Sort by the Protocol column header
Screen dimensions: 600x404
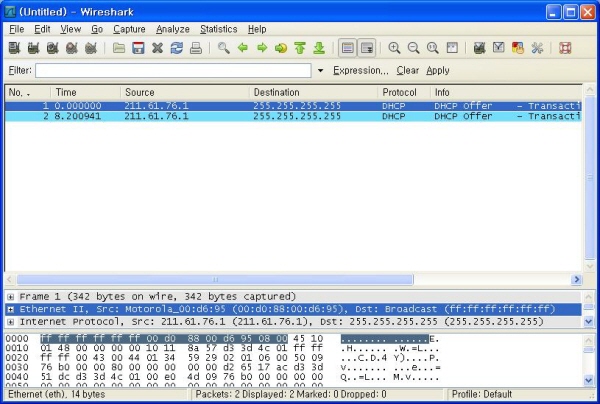click(x=404, y=93)
